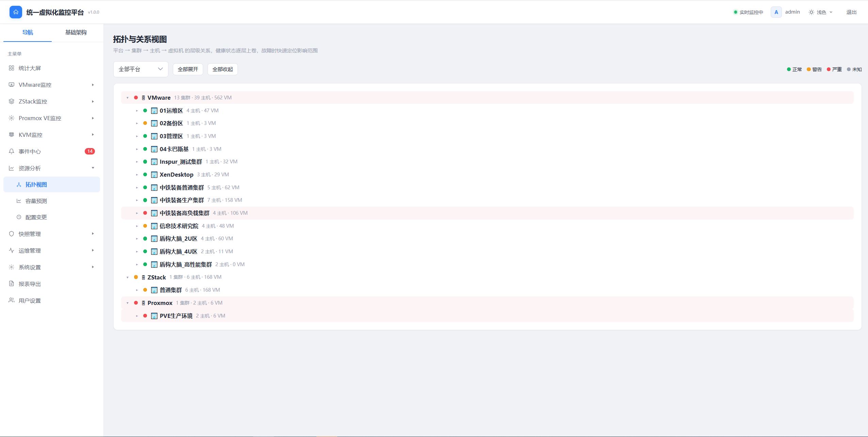Click the 报表导出 document icon
This screenshot has width=868, height=437.
click(x=11, y=284)
